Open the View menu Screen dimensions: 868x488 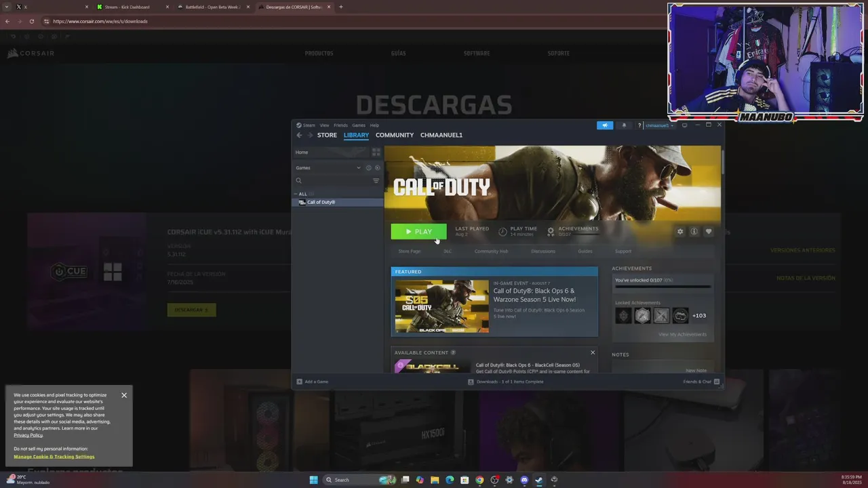324,125
